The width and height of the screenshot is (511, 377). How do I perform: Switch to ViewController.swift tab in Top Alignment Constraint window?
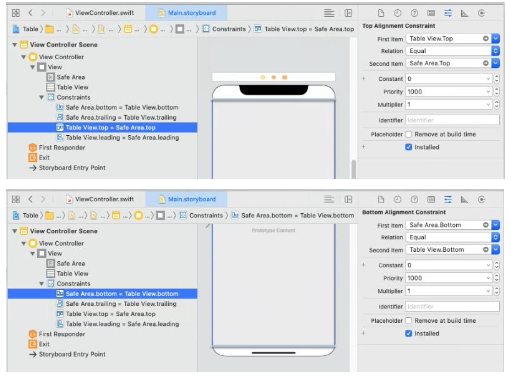point(100,13)
